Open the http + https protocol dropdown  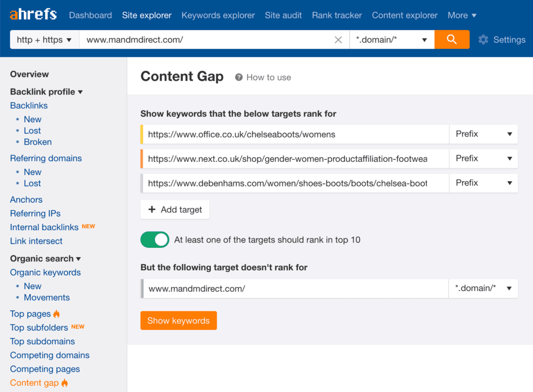(x=45, y=40)
